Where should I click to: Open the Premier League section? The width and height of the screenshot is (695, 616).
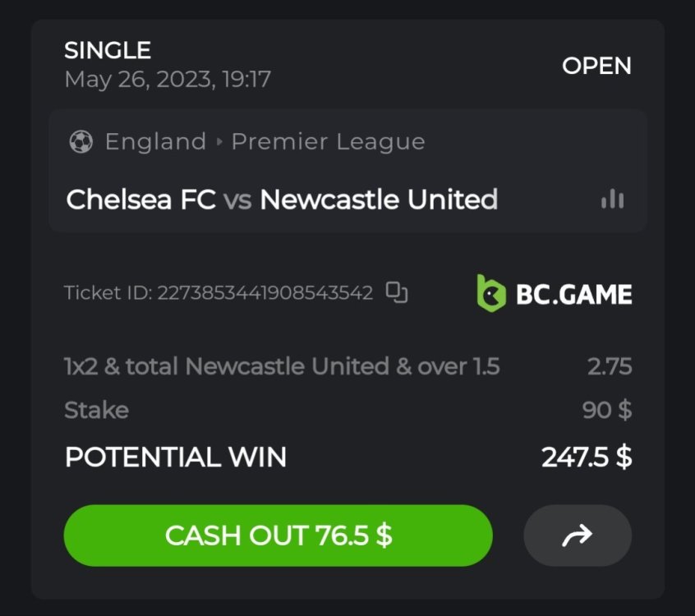point(328,141)
